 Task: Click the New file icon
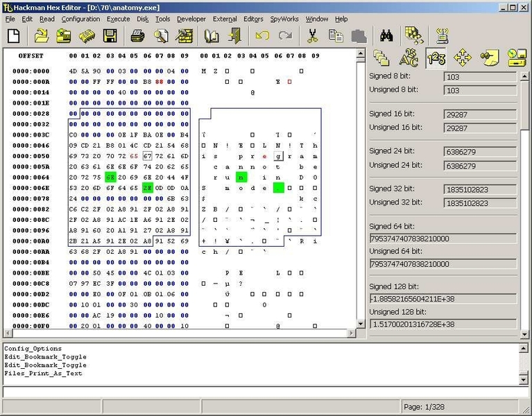(x=14, y=36)
